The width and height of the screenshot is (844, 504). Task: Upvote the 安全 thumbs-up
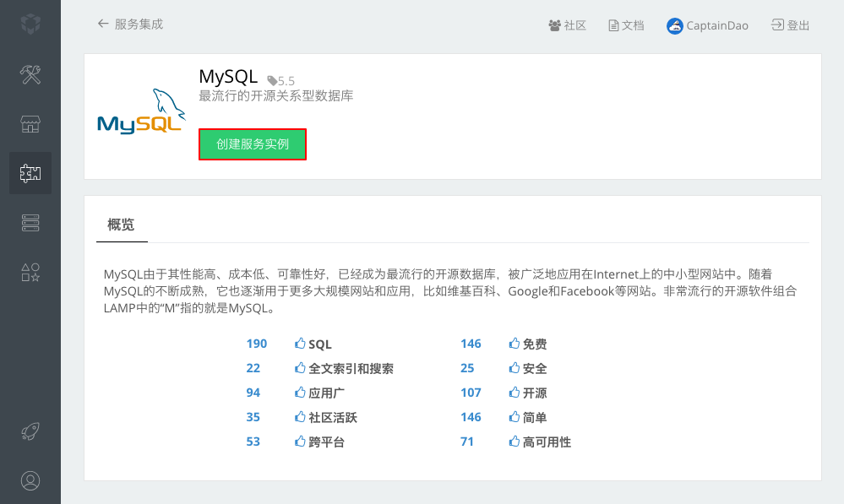pos(514,368)
